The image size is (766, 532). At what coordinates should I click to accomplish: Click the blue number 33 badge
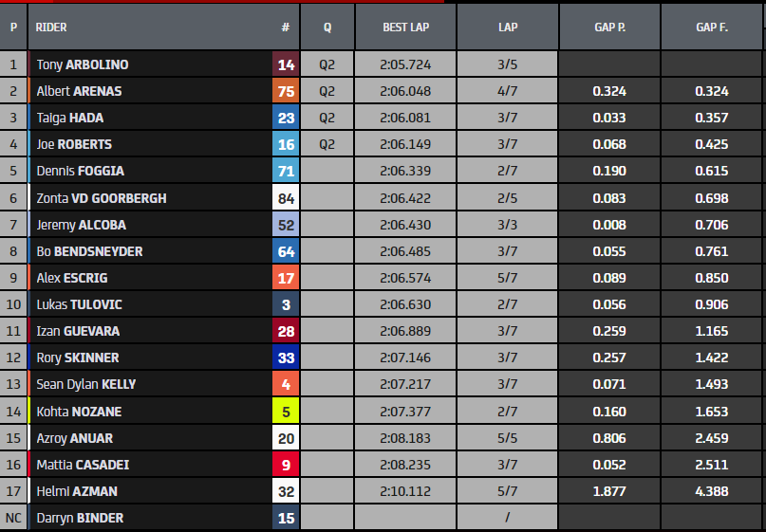tap(286, 358)
